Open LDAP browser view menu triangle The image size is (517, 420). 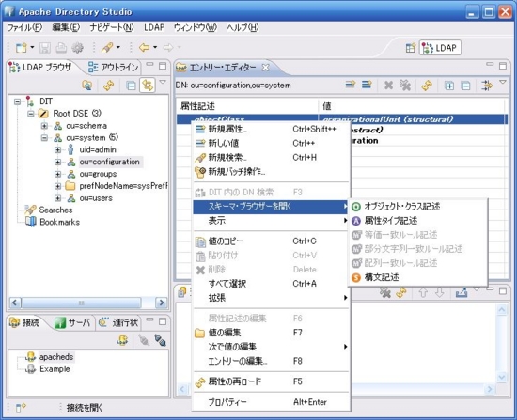coord(163,82)
